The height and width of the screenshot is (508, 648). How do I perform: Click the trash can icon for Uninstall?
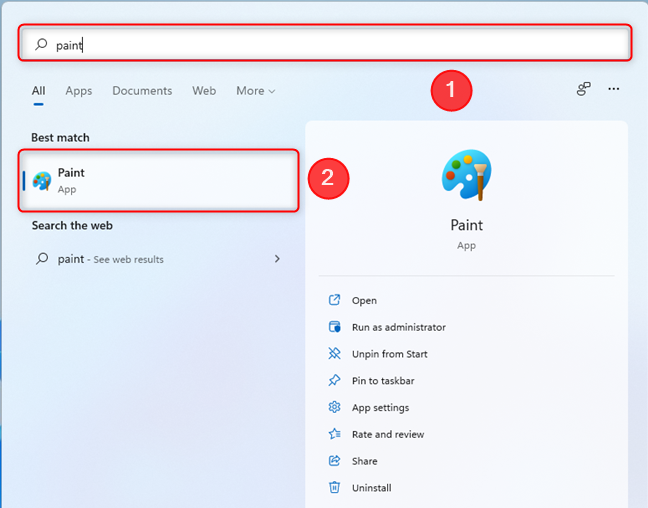pos(334,487)
